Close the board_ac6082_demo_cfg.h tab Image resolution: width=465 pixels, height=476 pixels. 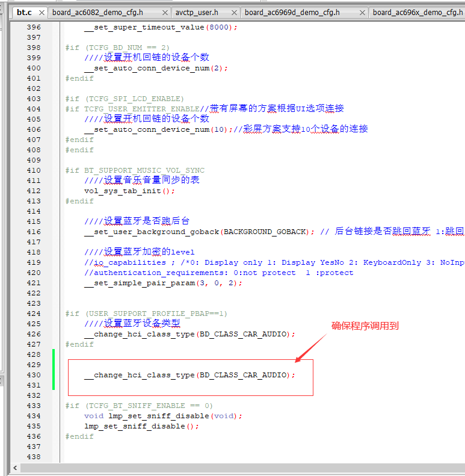click(165, 13)
